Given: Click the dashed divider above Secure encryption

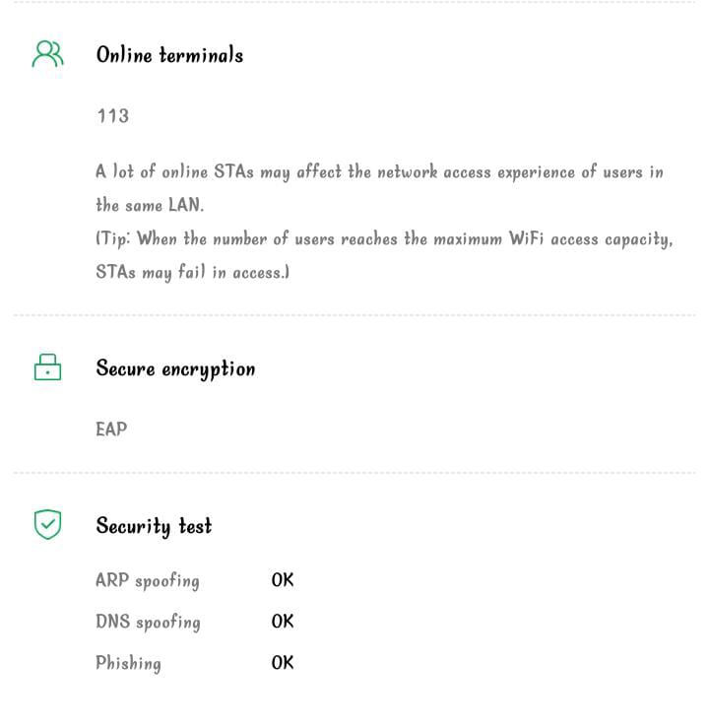Looking at the screenshot, I should [354, 316].
